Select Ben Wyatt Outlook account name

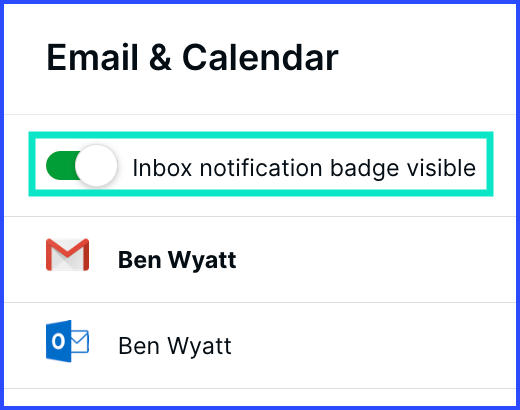pyautogui.click(x=175, y=346)
